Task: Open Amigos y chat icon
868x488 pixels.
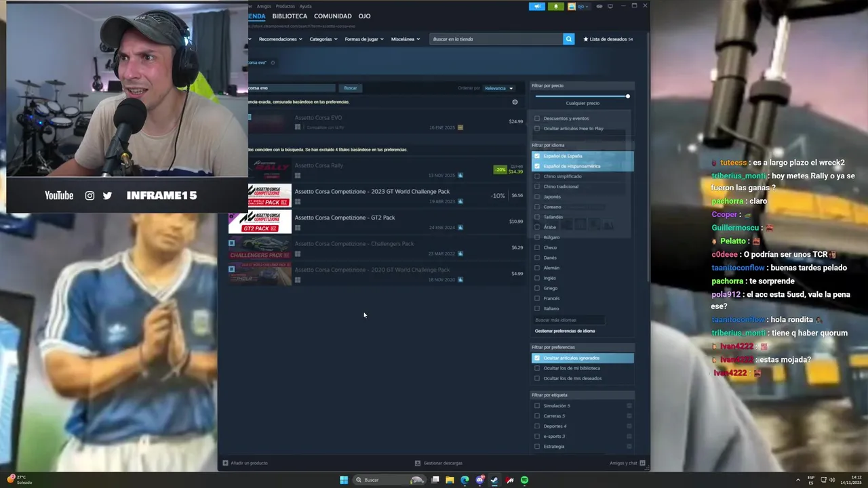Action: click(642, 463)
